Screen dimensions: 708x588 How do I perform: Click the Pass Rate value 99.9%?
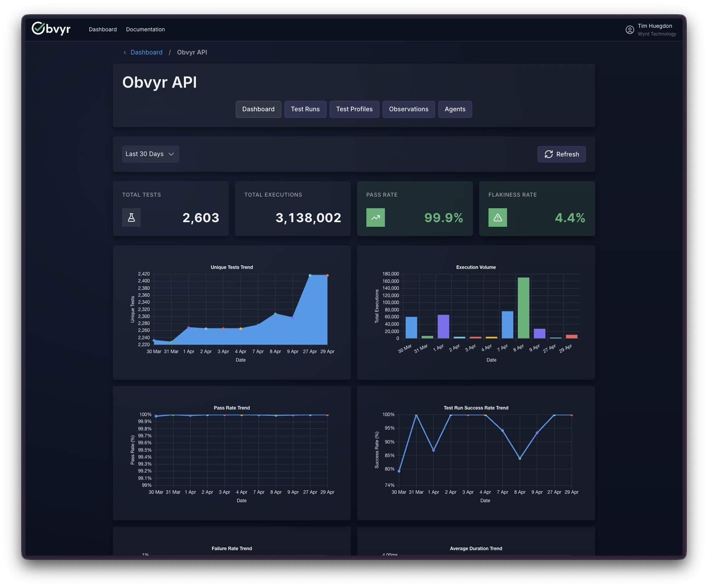[x=444, y=218]
